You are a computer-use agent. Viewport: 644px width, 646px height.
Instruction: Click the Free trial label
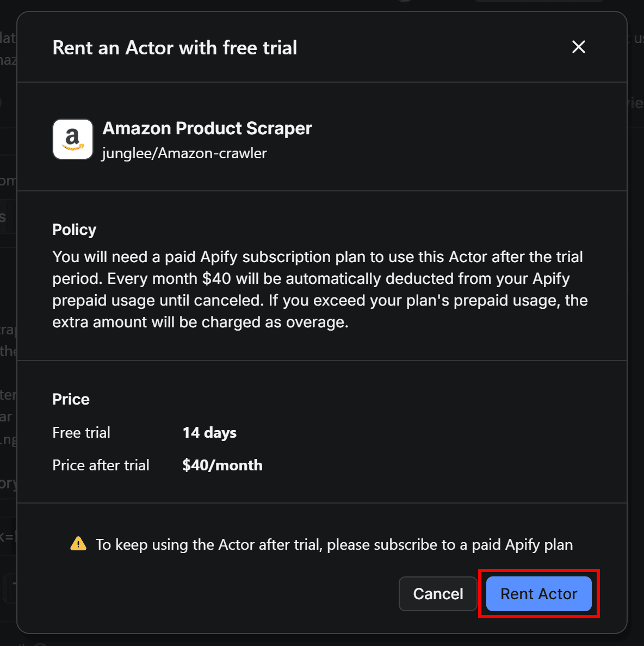click(x=81, y=432)
